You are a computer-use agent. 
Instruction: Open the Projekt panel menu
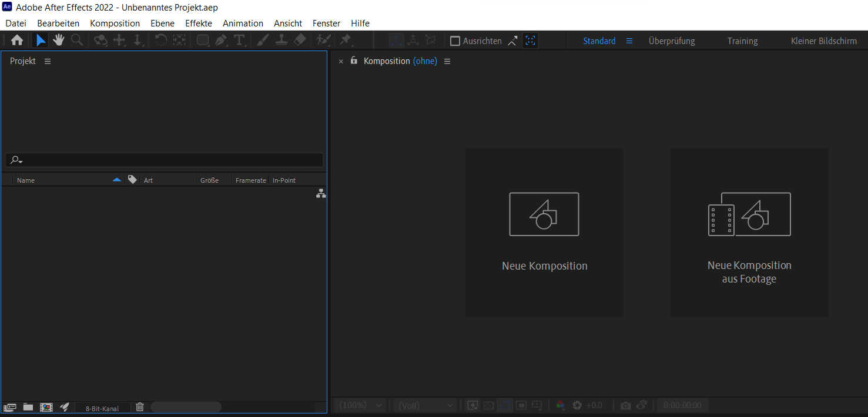pos(48,61)
